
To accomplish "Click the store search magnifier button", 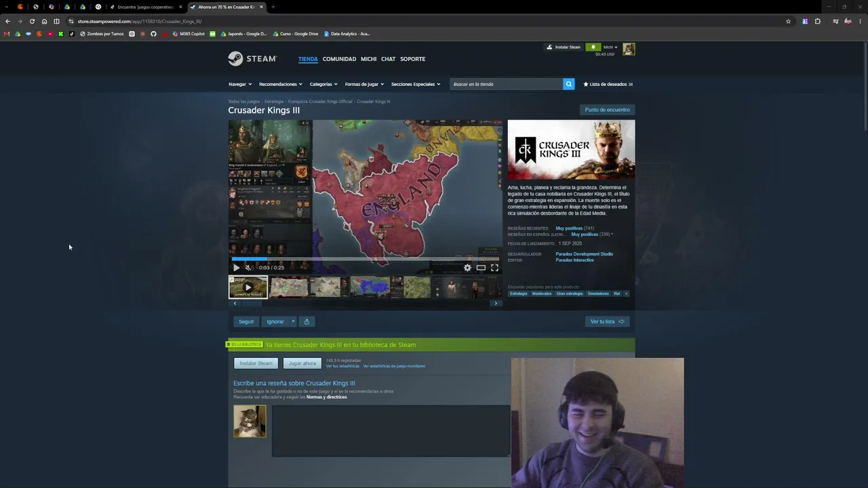I will (568, 84).
